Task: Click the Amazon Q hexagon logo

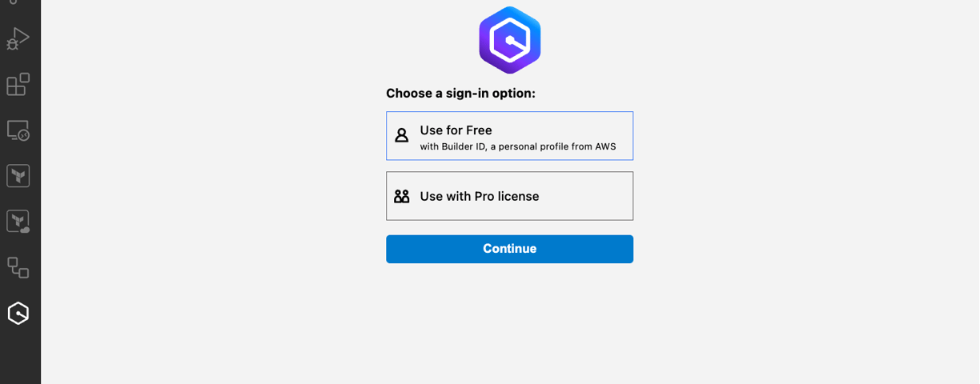Action: (x=510, y=40)
